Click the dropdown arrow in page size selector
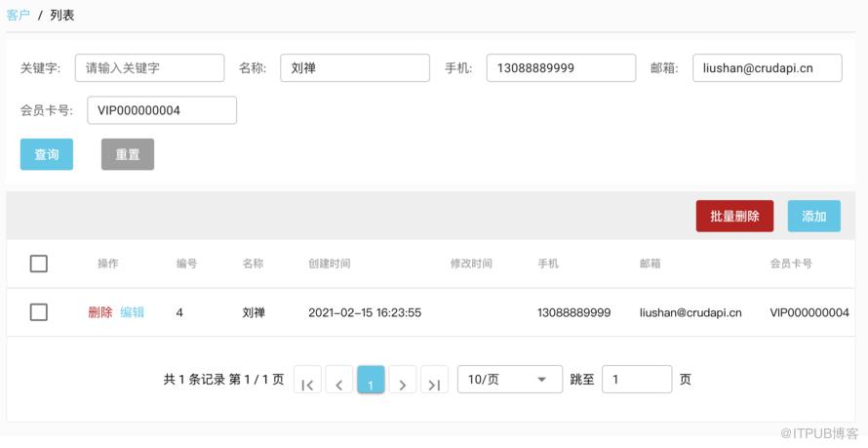 [542, 380]
